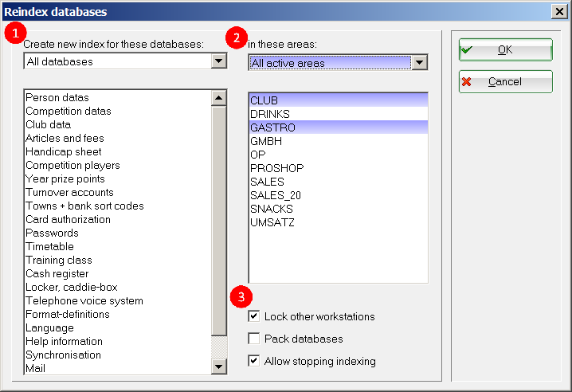Select the GASTRO area entry
Viewport: 572px width, 392px height.
pos(272,127)
